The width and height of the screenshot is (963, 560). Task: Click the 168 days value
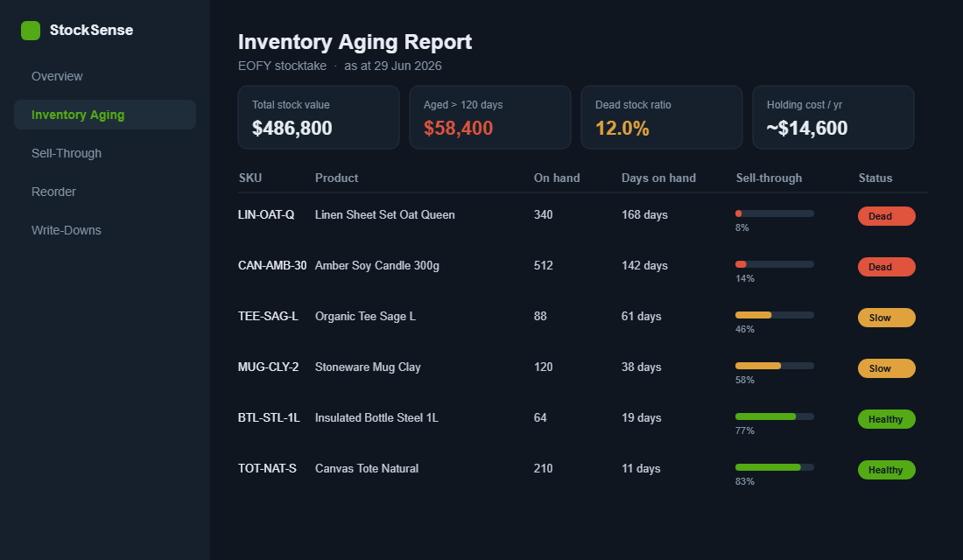[x=644, y=215]
